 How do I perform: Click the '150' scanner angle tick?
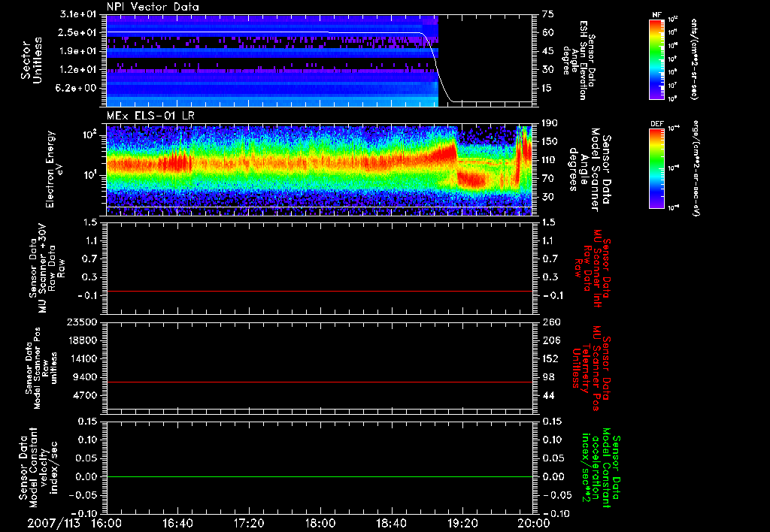click(x=550, y=141)
